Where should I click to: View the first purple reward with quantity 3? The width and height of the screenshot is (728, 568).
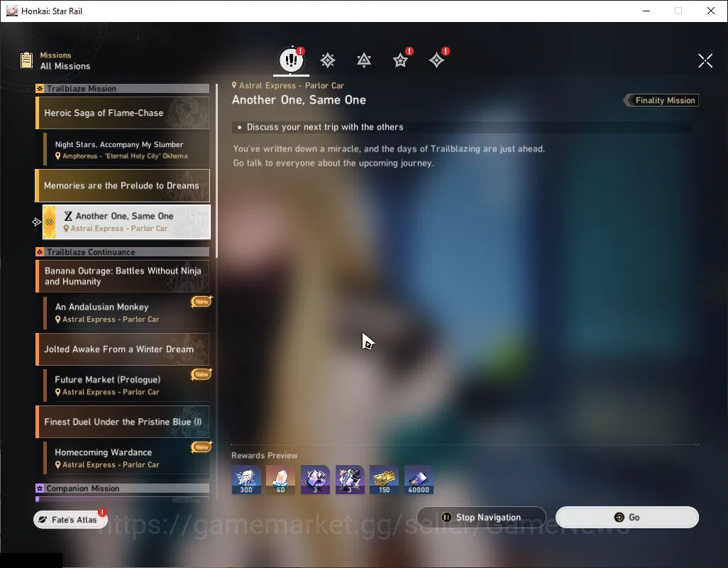pyautogui.click(x=315, y=480)
